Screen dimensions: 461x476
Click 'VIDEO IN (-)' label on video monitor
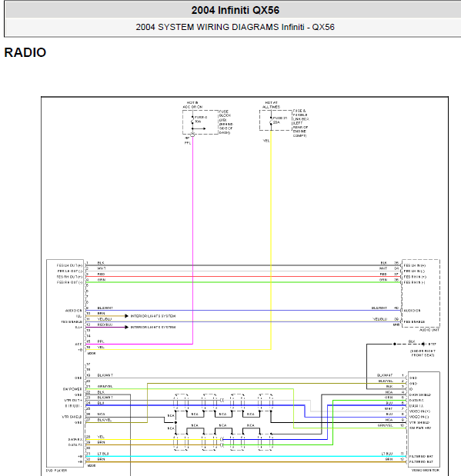[419, 417]
